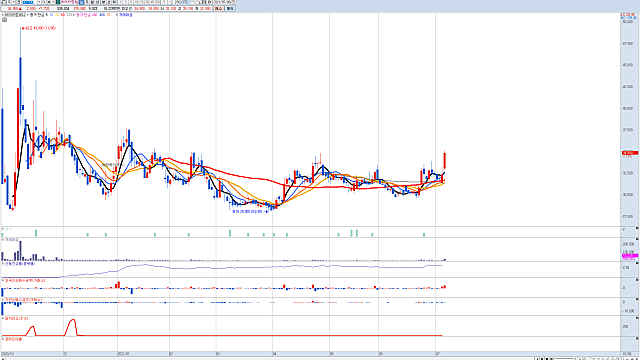Click the volume panel title label
640x360 pixels.
pyautogui.click(x=11, y=240)
